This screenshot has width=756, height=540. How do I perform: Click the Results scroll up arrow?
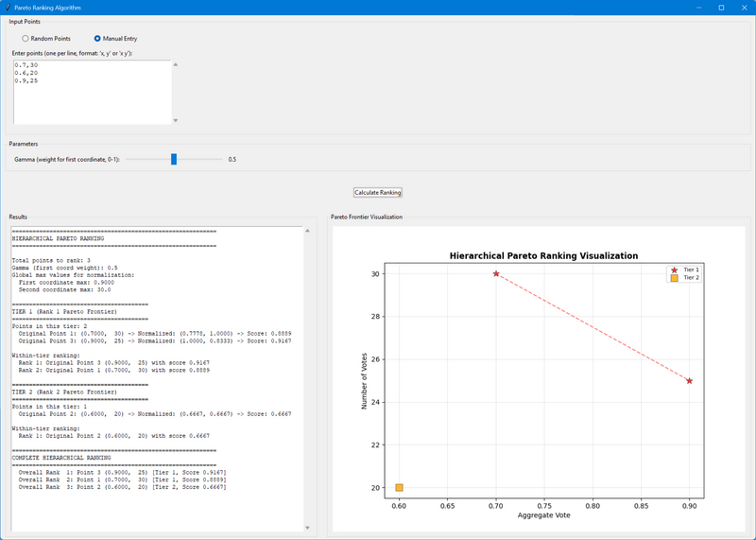tap(308, 231)
